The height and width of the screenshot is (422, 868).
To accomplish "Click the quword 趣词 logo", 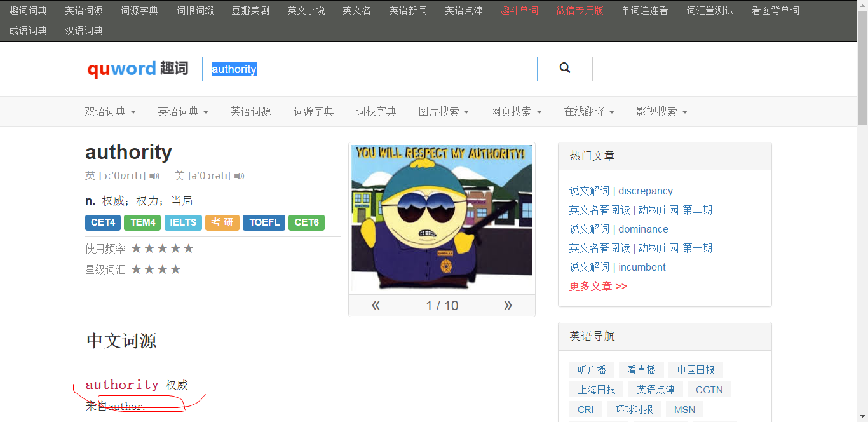I will point(138,69).
